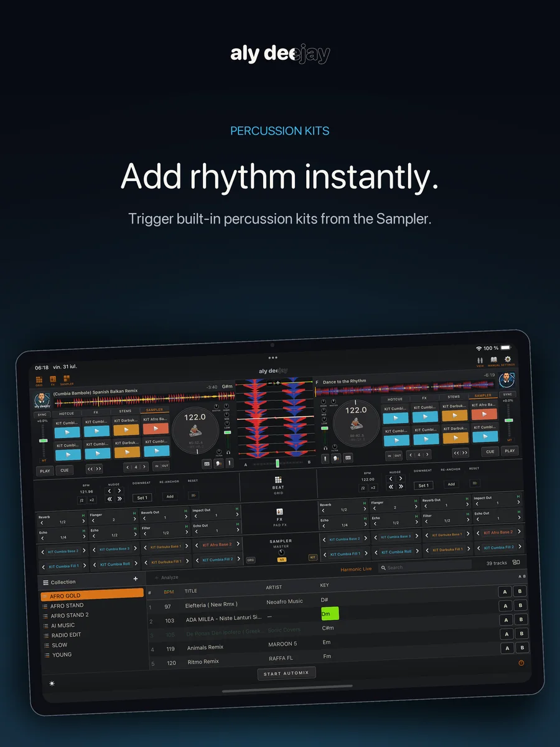Click the Collection list menu icon
Image resolution: width=560 pixels, height=747 pixels.
[x=45, y=582]
